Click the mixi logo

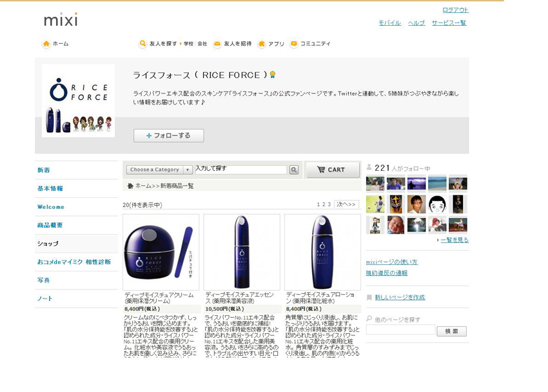pos(61,19)
